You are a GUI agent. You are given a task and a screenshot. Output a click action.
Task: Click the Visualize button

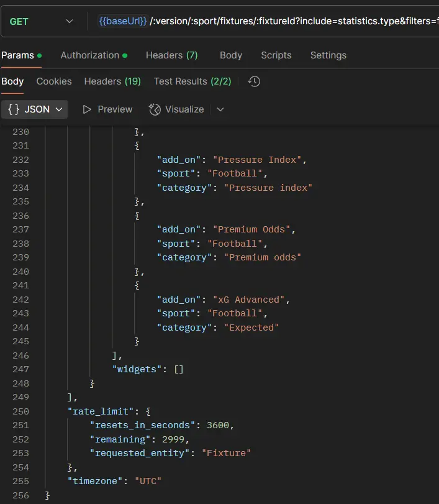[x=176, y=109]
